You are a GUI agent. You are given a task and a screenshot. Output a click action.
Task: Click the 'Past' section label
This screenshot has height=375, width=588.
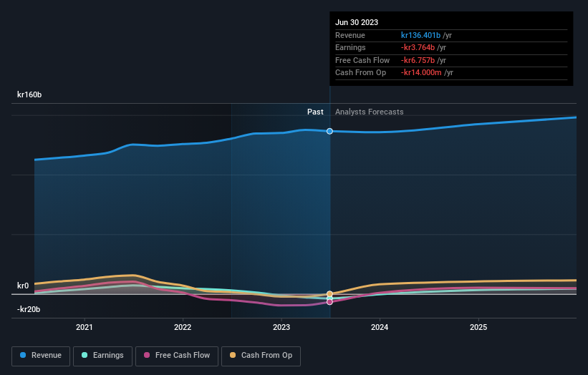(315, 112)
